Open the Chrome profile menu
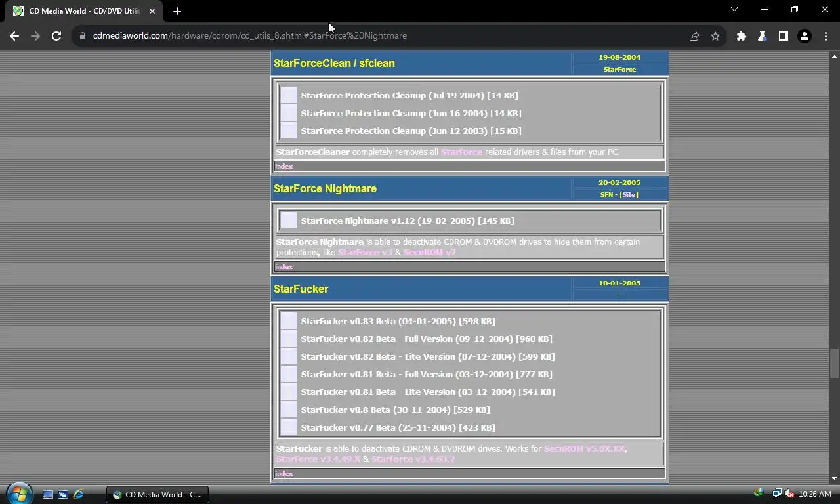This screenshot has height=504, width=840. (805, 36)
